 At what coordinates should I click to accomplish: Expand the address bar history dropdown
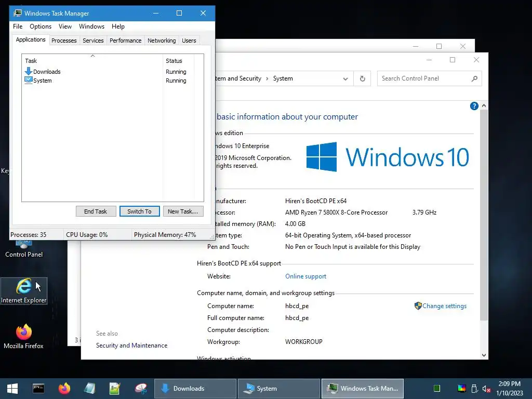pyautogui.click(x=345, y=79)
